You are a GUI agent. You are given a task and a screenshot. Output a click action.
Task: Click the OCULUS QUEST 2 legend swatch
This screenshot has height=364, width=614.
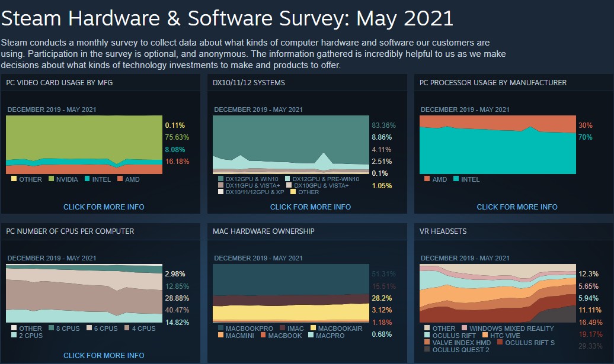pos(428,349)
